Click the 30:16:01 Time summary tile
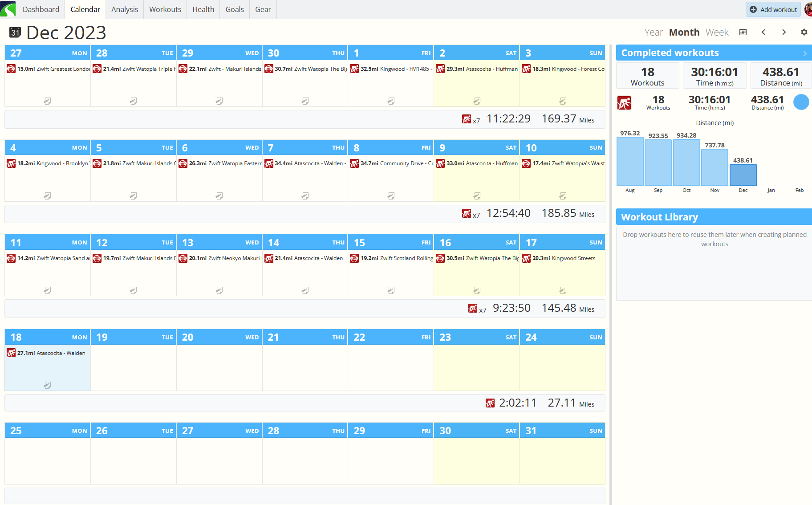This screenshot has width=812, height=505. (715, 76)
